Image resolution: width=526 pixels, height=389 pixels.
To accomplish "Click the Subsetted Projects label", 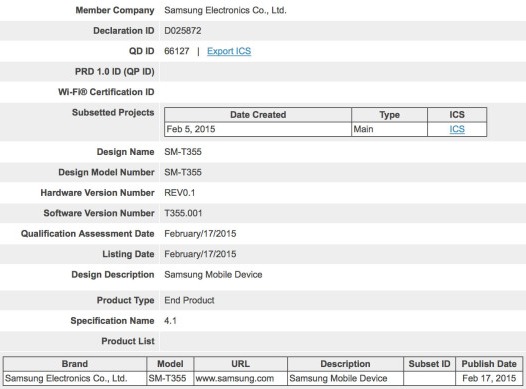I will (x=113, y=112).
